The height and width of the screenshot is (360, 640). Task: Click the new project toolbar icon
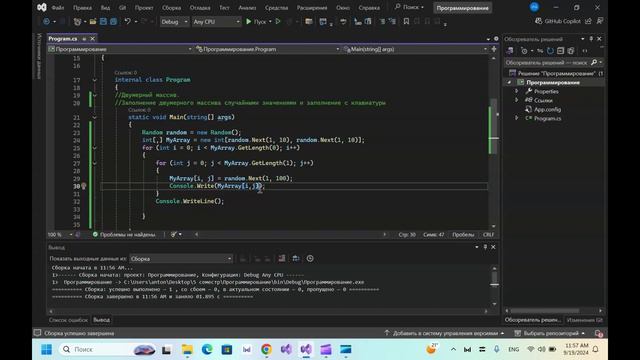[x=77, y=22]
